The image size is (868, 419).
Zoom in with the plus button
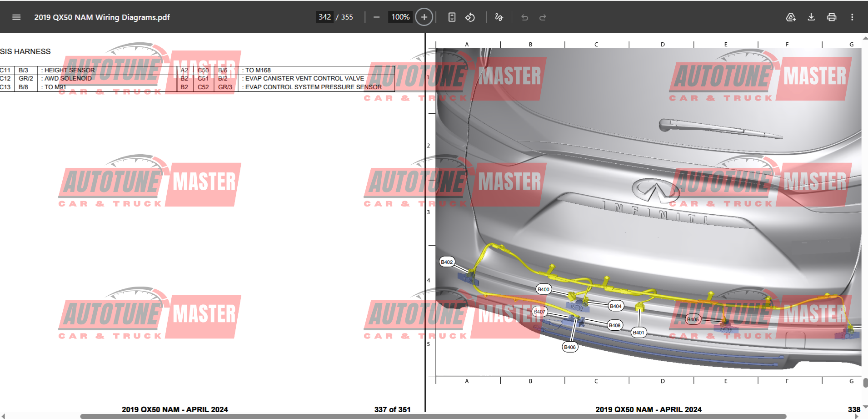424,17
